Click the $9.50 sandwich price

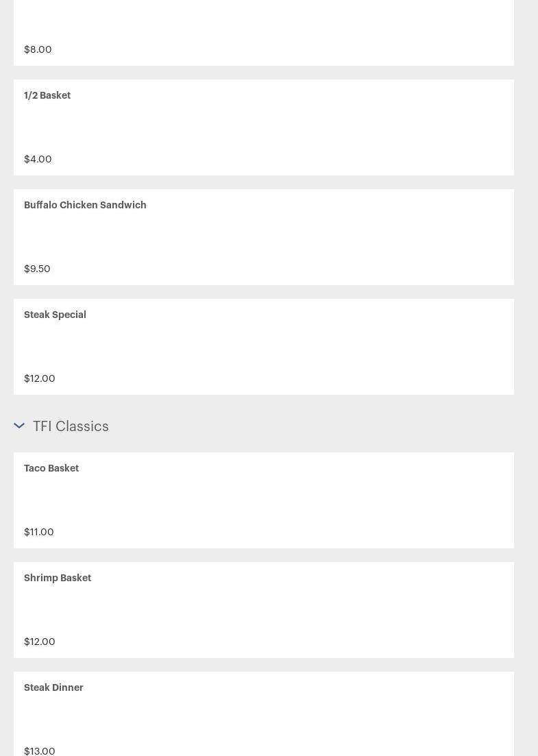(x=37, y=269)
